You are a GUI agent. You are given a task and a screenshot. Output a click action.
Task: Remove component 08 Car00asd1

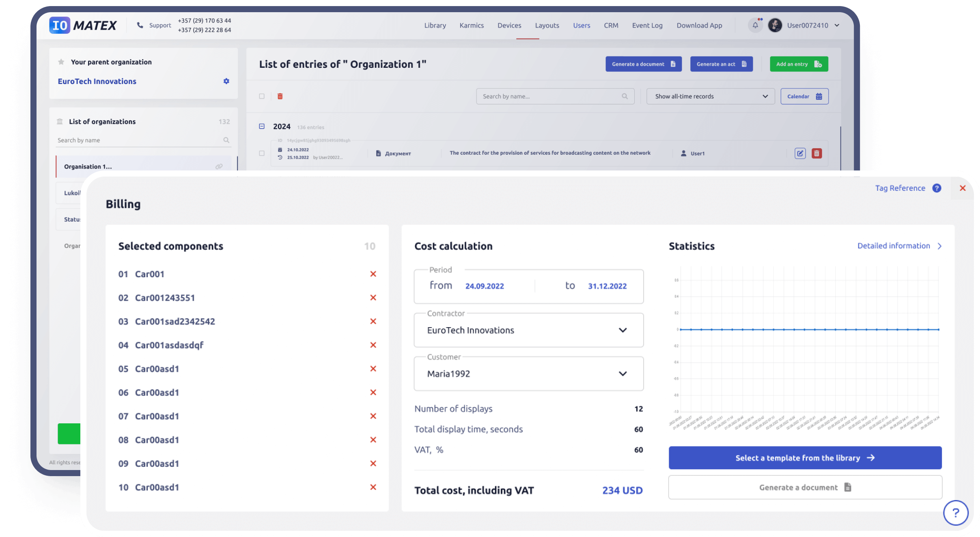373,440
